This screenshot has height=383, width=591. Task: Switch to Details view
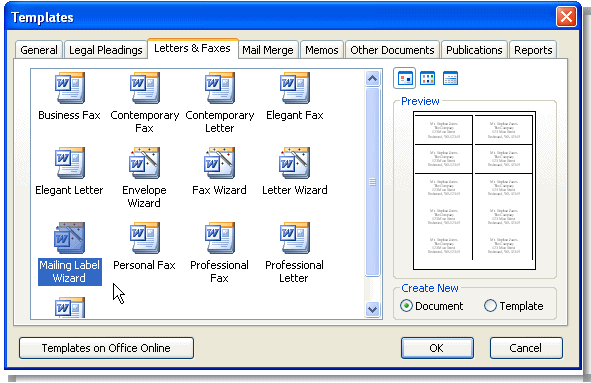point(450,78)
